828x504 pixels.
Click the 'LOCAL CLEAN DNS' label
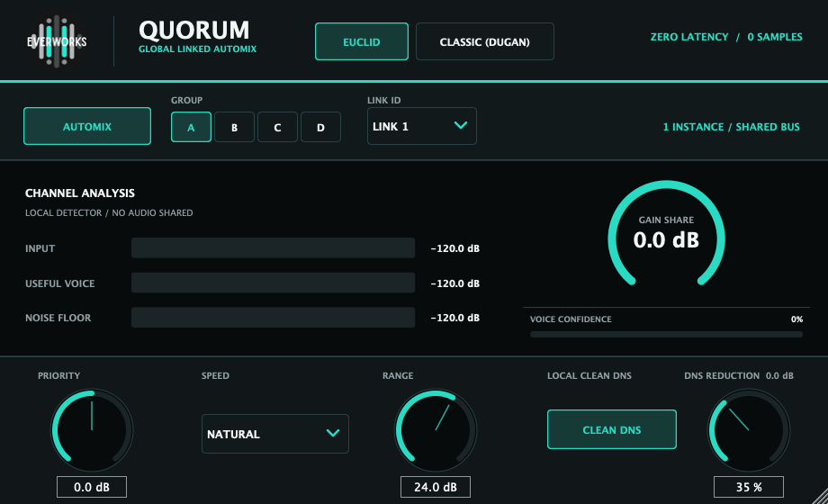pyautogui.click(x=589, y=375)
